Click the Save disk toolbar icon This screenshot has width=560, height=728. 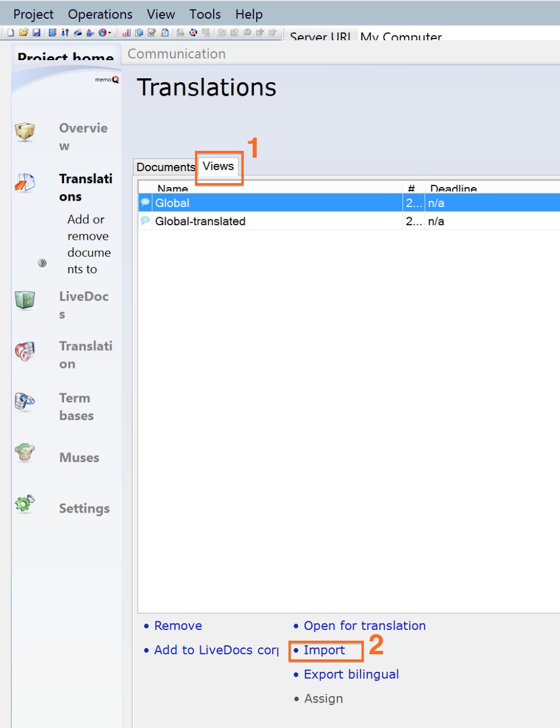click(x=36, y=33)
